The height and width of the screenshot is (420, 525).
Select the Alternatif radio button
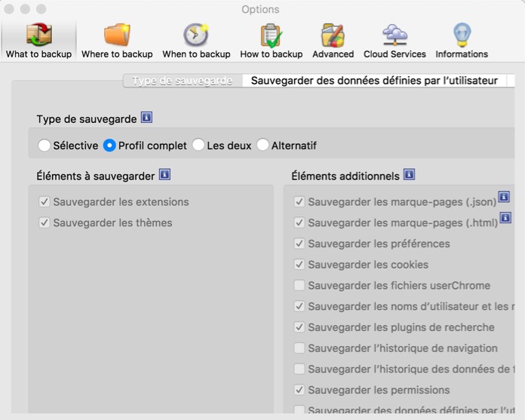point(262,145)
